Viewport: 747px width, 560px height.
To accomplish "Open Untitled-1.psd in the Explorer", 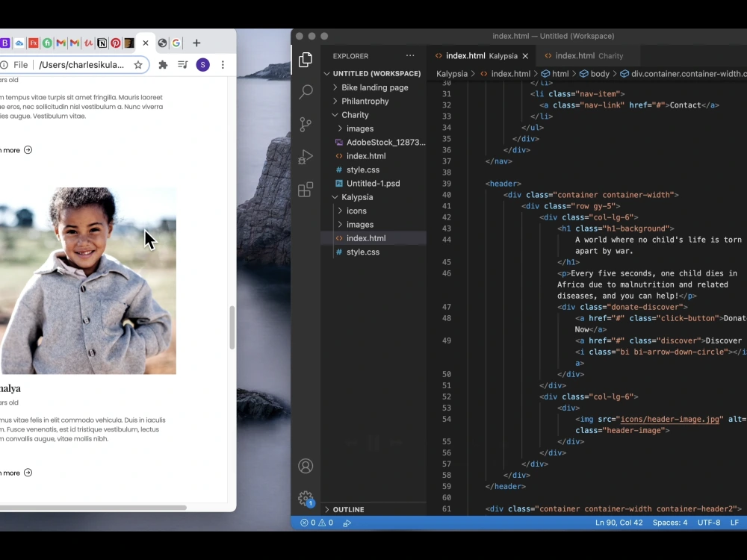I will tap(373, 184).
